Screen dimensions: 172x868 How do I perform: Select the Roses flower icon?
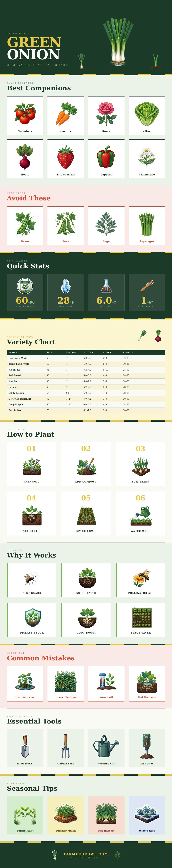click(106, 114)
